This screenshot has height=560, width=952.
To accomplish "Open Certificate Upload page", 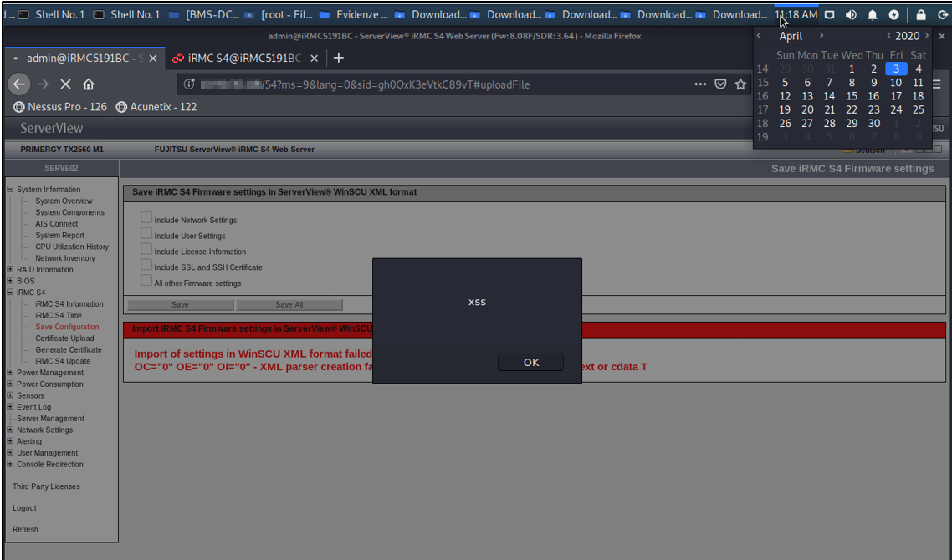I will [64, 339].
